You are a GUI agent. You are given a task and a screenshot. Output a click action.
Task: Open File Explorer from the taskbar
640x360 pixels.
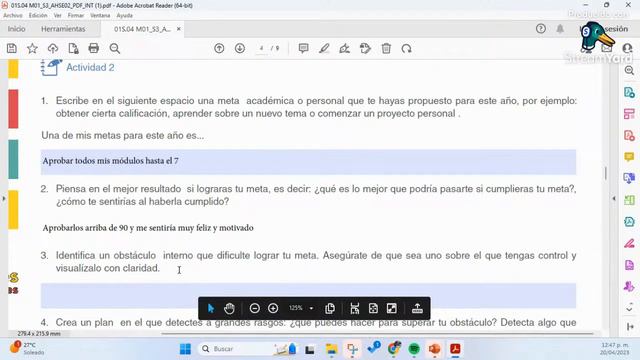(331, 349)
